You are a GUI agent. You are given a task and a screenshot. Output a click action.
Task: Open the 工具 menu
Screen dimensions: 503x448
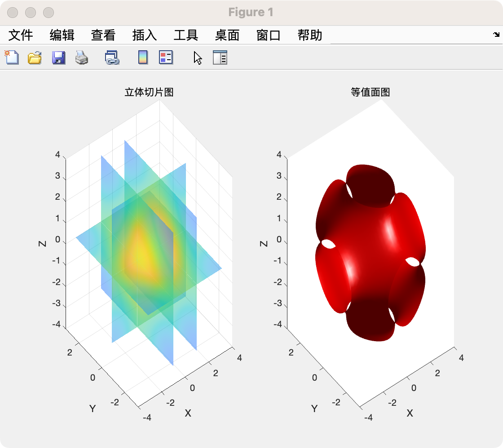[x=186, y=35]
